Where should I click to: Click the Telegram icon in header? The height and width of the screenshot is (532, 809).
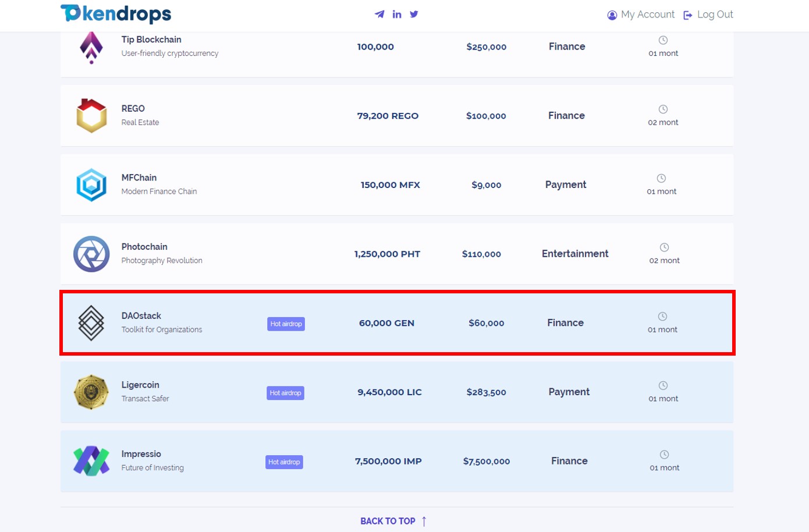click(x=379, y=14)
